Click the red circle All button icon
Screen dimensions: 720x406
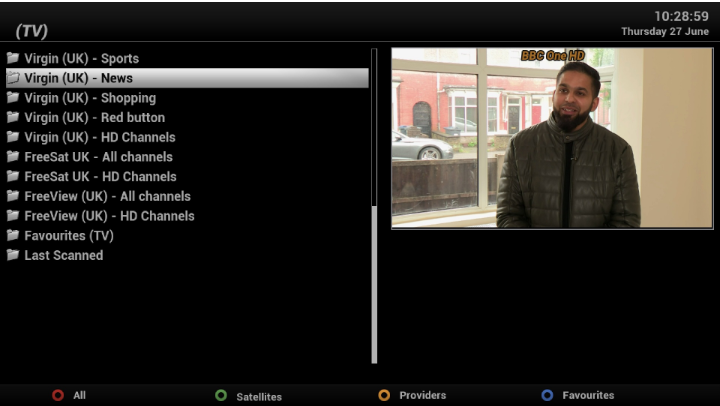coord(58,395)
